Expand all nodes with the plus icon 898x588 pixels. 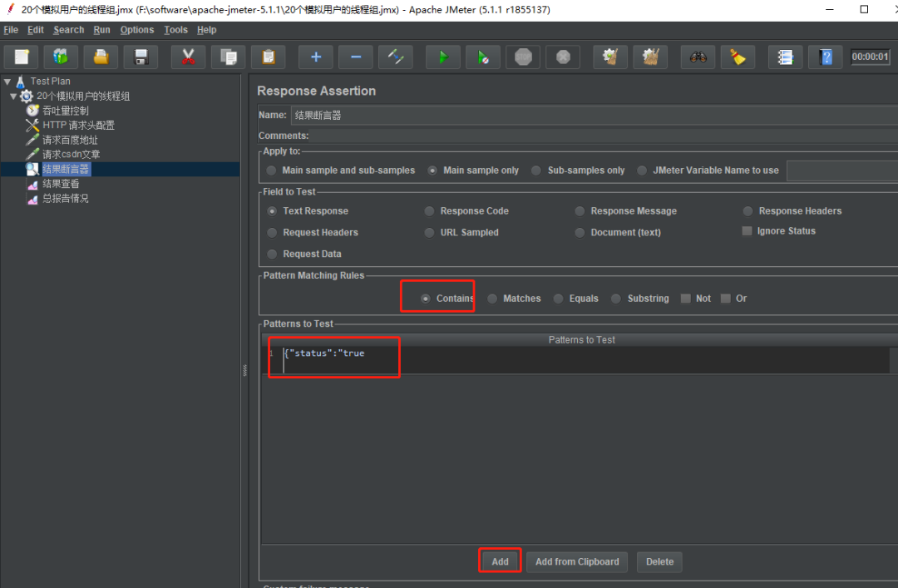pyautogui.click(x=316, y=57)
